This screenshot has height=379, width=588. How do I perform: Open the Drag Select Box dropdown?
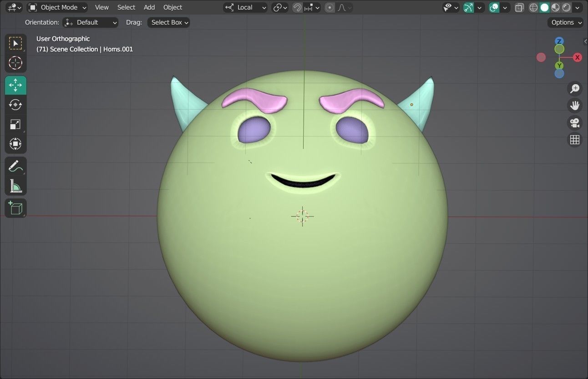click(x=168, y=22)
